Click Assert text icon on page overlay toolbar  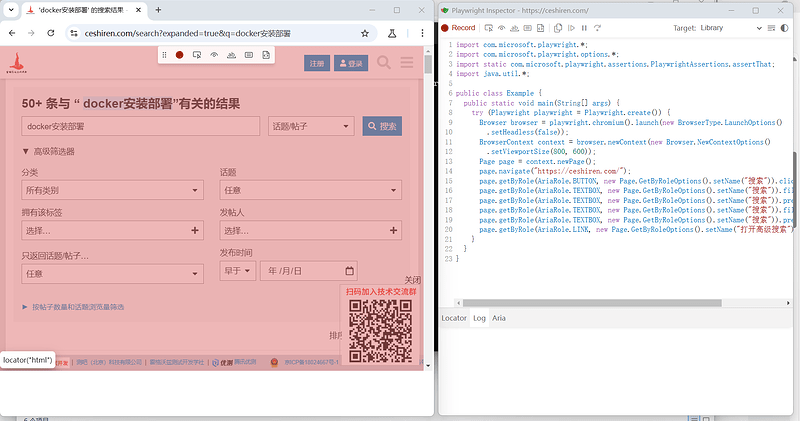pos(232,55)
